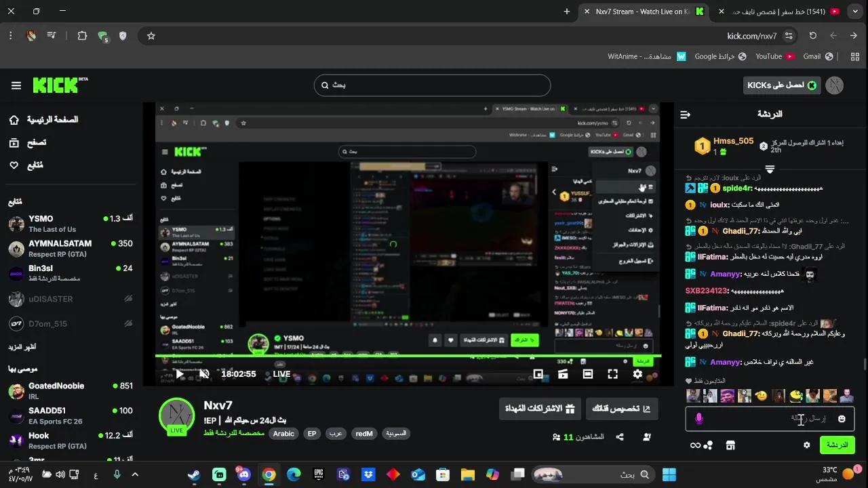Screen dimensions: 868x488
Task: Click Hmss_505 in gift leaderboard
Action: tap(733, 141)
